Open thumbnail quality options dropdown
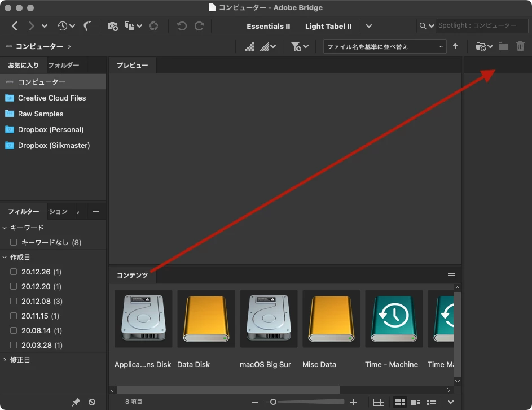This screenshot has width=532, height=410. coord(268,46)
